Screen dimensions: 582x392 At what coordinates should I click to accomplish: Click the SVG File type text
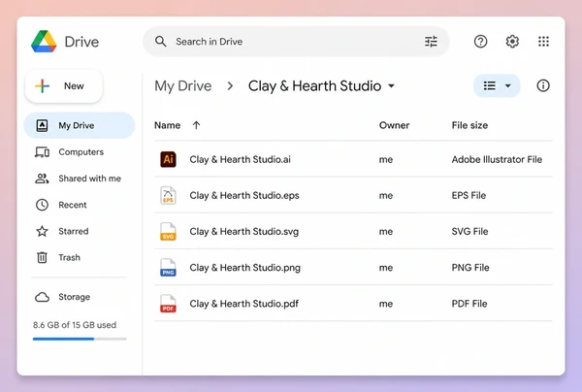[469, 231]
